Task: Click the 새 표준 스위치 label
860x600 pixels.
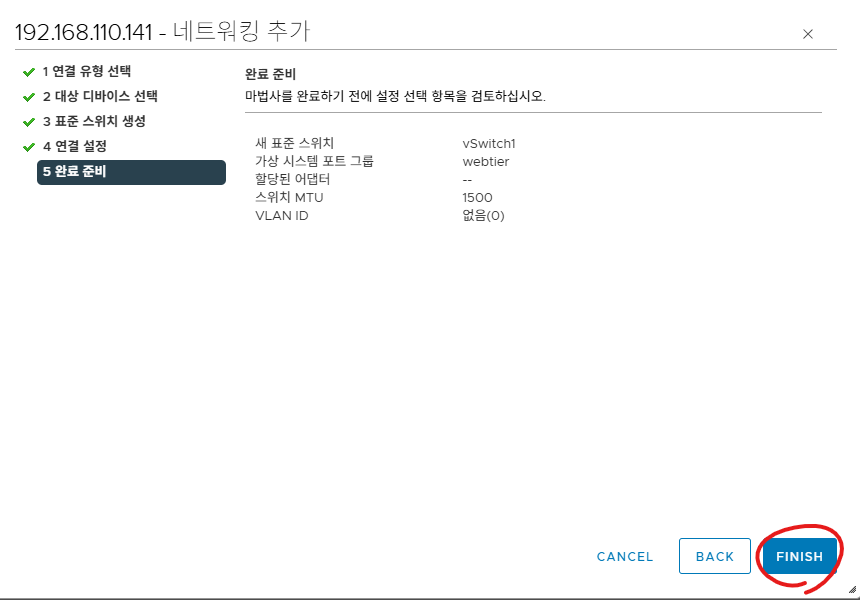Action: point(295,143)
